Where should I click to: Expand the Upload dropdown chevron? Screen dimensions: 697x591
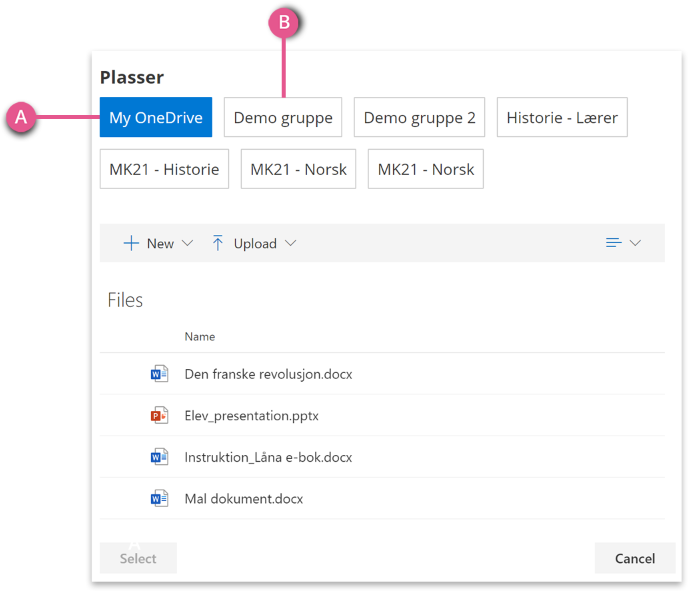click(290, 243)
